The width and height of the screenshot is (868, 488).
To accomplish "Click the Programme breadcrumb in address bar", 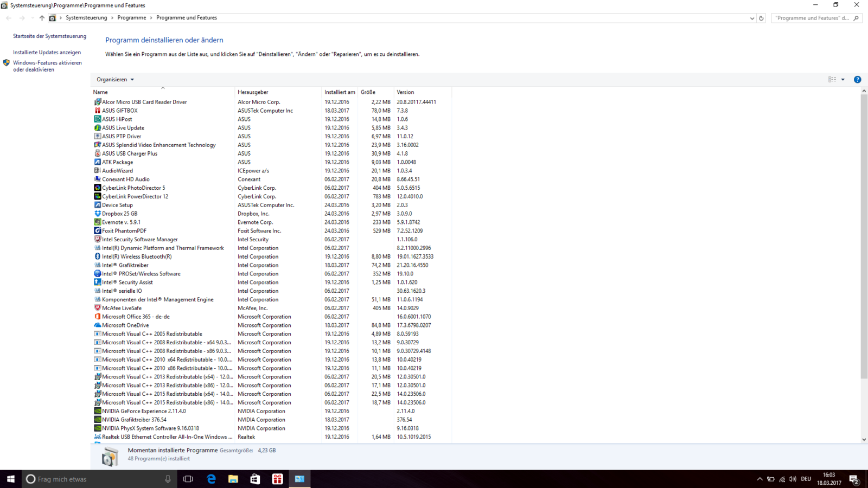I will pos(132,18).
